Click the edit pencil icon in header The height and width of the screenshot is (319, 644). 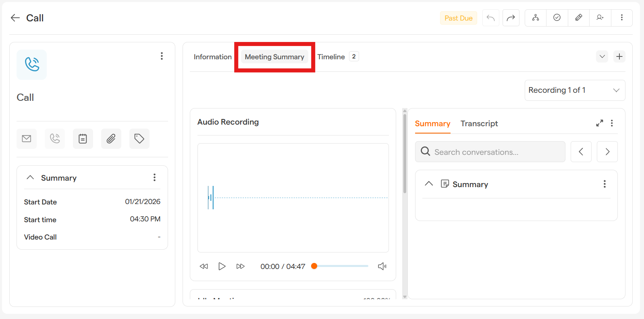pos(578,18)
